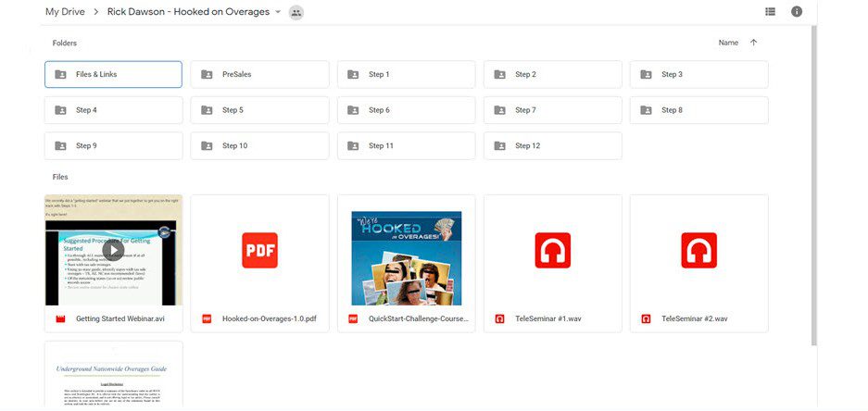Open the Step 2 folder
The height and width of the screenshot is (411, 868).
(x=552, y=74)
